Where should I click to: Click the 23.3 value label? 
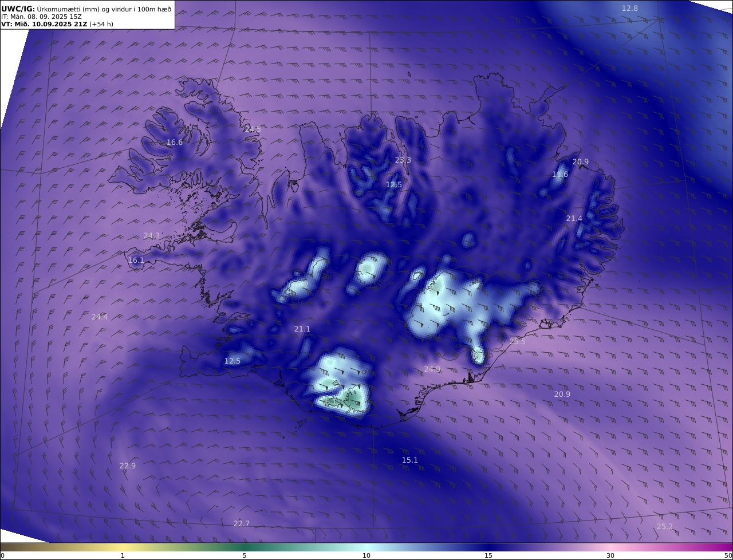point(403,160)
